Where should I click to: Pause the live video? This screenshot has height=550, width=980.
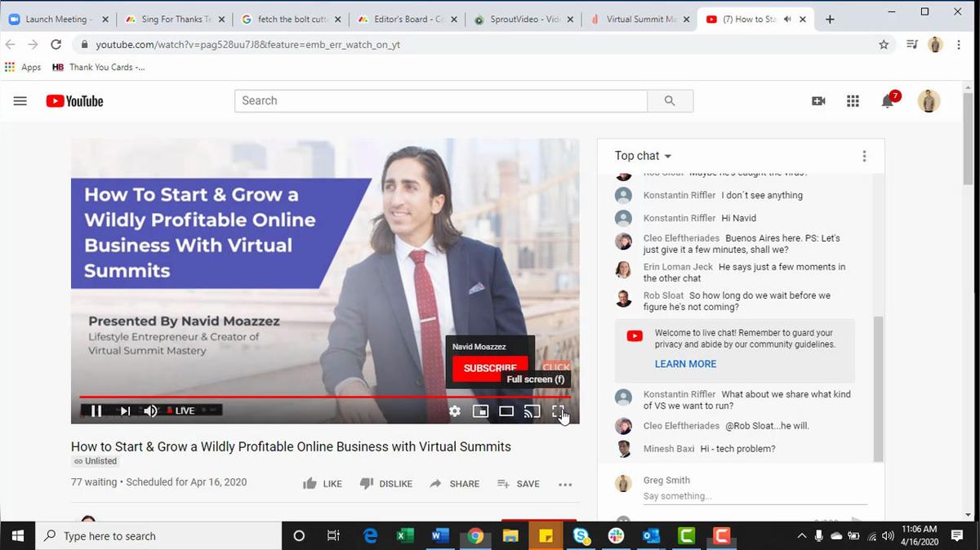coord(96,411)
